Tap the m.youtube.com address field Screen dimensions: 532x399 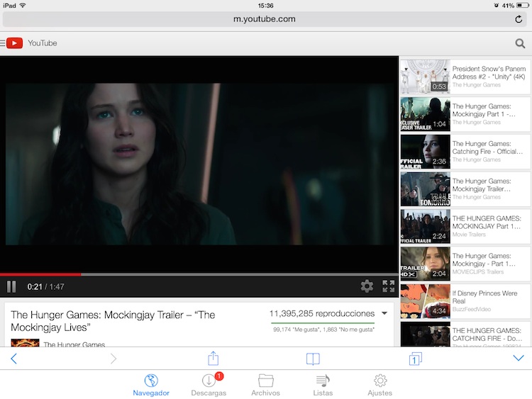click(264, 19)
